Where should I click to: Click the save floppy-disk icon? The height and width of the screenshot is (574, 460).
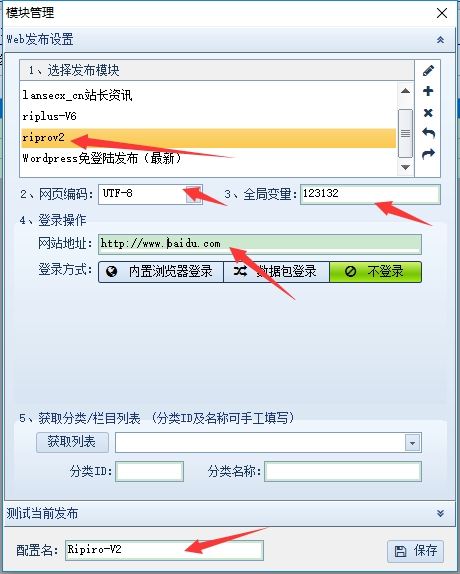point(400,551)
